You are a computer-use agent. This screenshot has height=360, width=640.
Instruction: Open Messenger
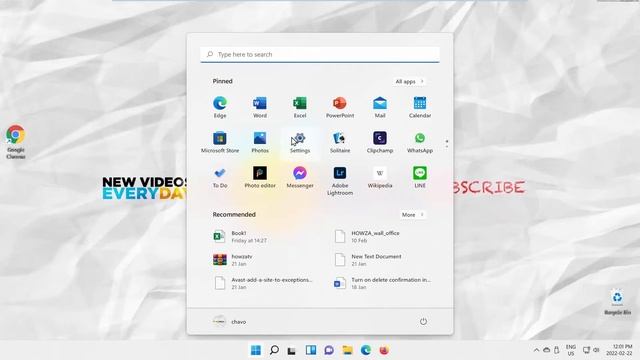coord(300,177)
